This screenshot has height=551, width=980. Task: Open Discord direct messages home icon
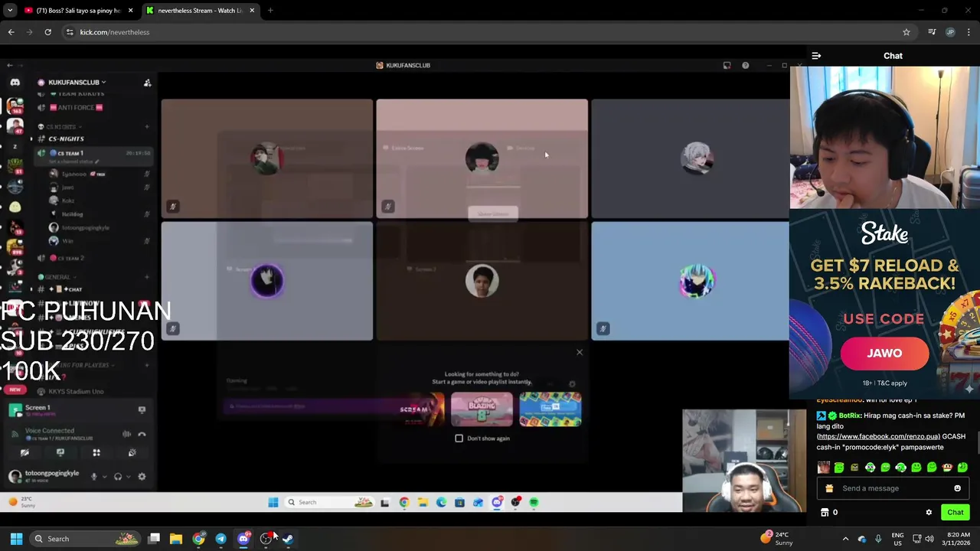tap(15, 82)
